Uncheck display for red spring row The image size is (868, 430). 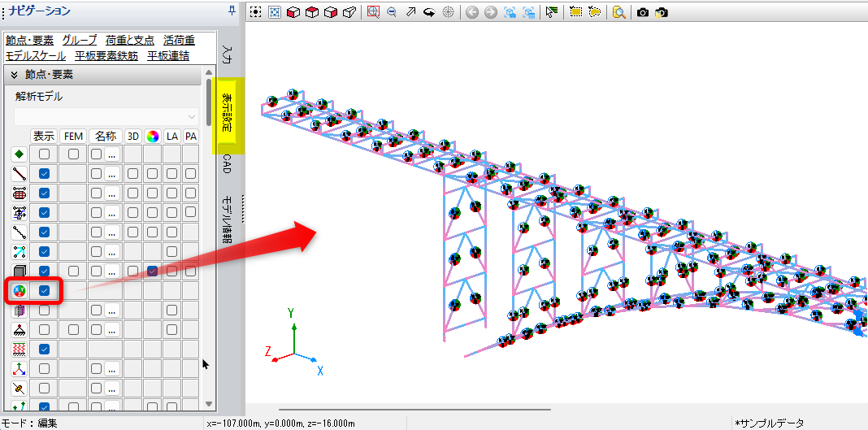44,350
